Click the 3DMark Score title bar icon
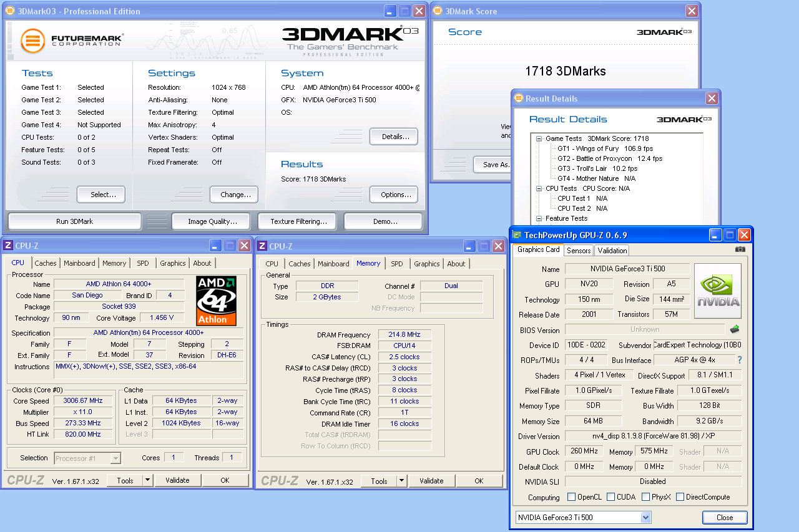The image size is (799, 532). 437,11
